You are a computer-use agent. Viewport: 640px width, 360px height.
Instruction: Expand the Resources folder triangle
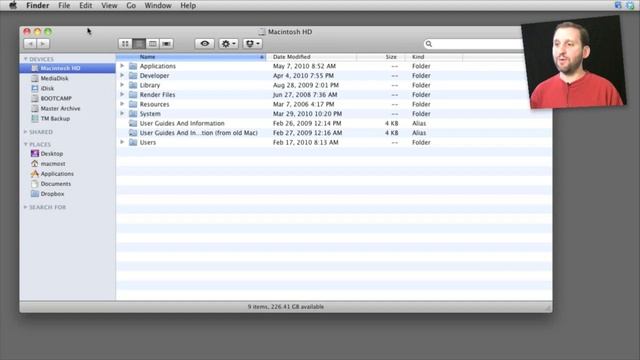pyautogui.click(x=122, y=104)
